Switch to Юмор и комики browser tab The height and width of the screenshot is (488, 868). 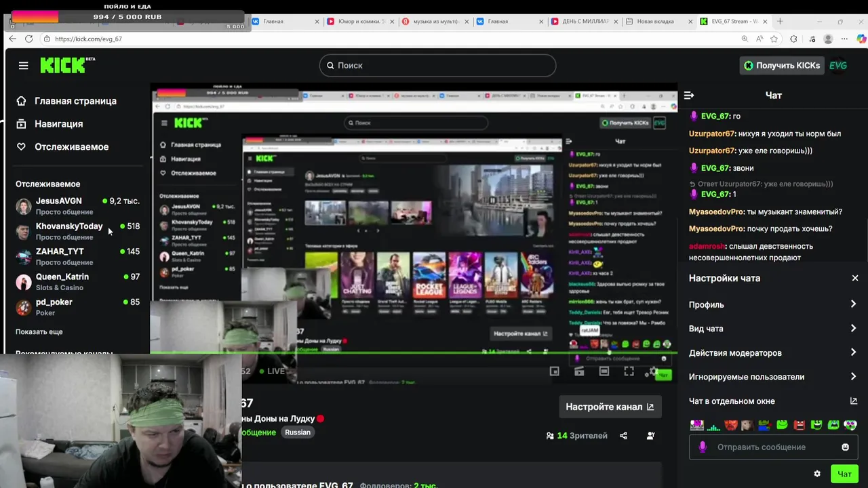pyautogui.click(x=359, y=22)
